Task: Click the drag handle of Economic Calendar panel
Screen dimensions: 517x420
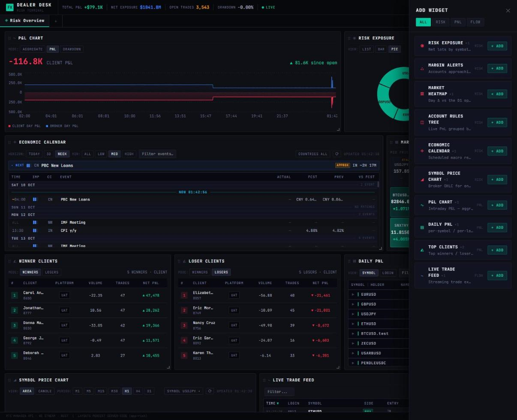Action: point(9,142)
